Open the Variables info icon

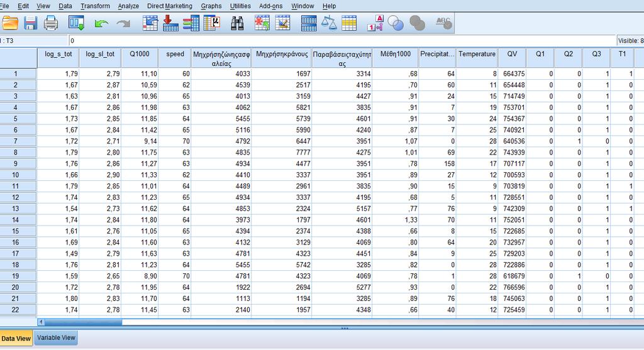(x=191, y=23)
